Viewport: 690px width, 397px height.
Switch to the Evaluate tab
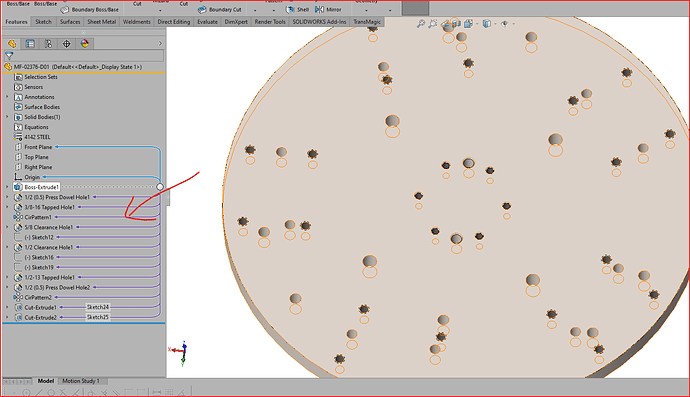pos(207,22)
